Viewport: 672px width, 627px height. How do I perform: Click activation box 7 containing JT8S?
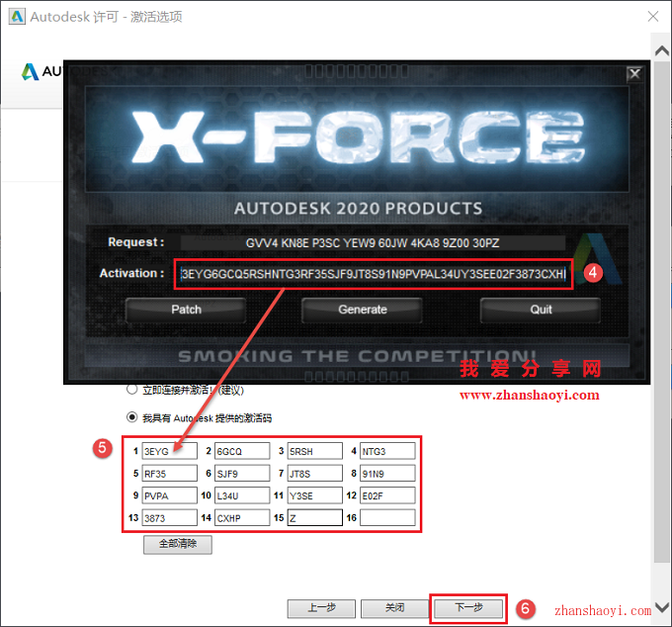[315, 474]
